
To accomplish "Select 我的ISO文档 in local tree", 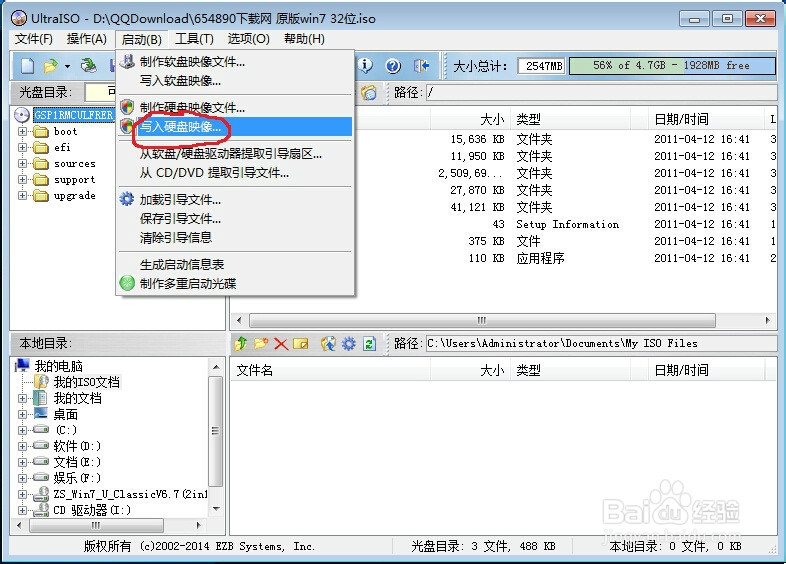I will click(x=86, y=382).
